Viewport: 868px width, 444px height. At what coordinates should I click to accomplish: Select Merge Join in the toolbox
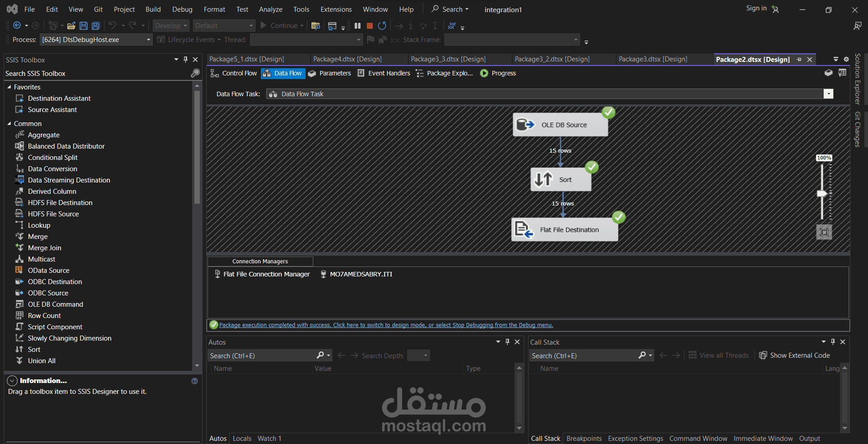(x=44, y=248)
